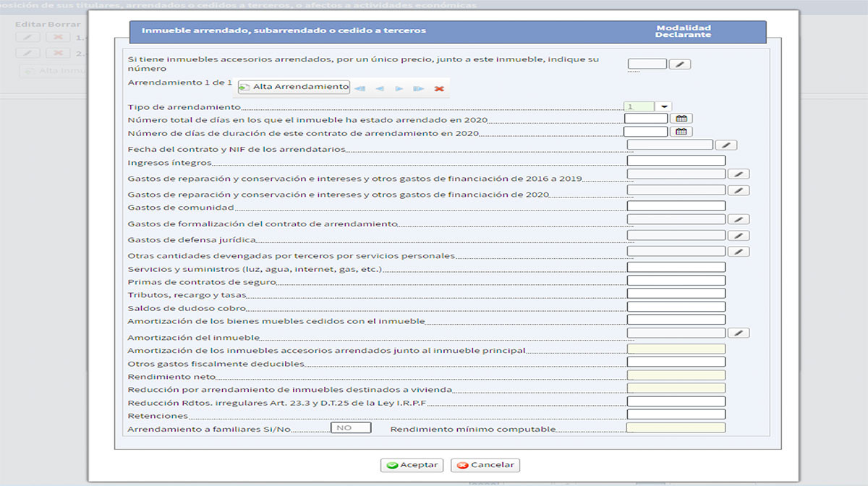868x486 pixels.
Task: Go to previous arrendamiento arrow
Action: (379, 88)
